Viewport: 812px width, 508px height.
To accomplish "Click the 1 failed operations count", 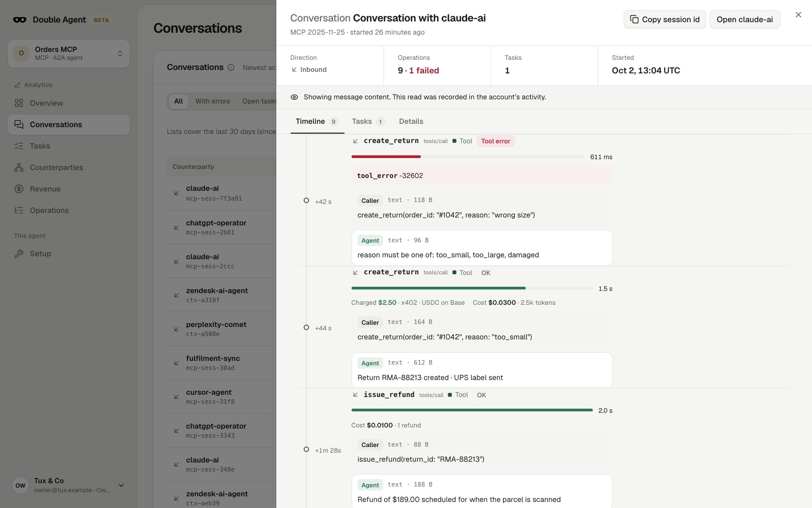I will (x=424, y=70).
